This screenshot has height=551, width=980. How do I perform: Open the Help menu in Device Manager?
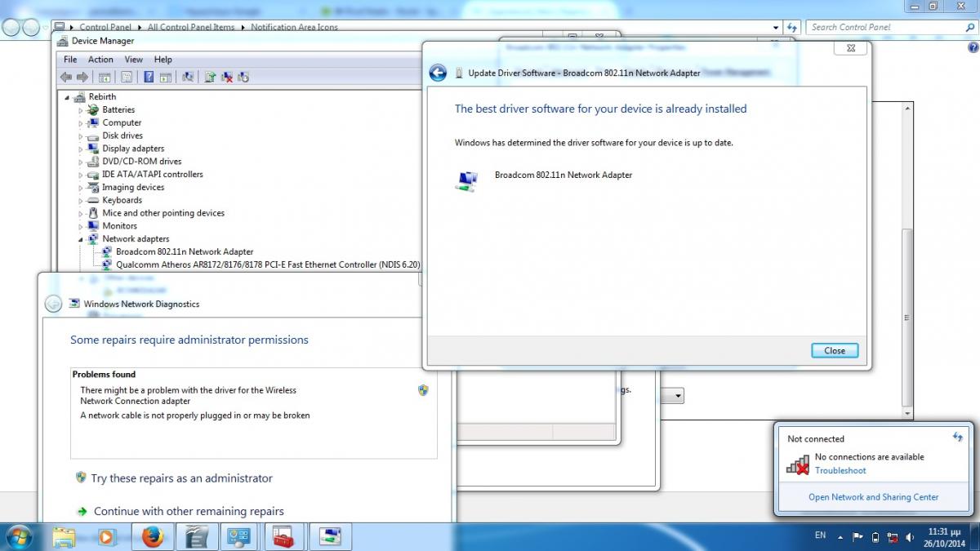pos(163,60)
